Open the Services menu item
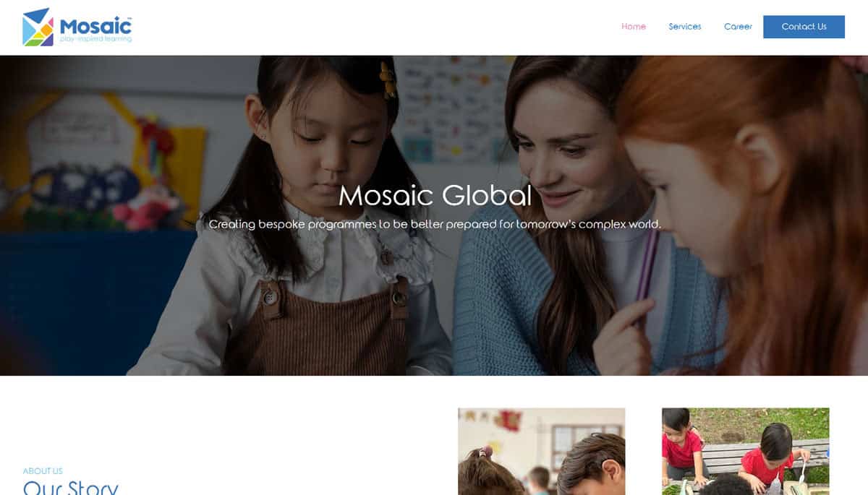 (x=685, y=27)
